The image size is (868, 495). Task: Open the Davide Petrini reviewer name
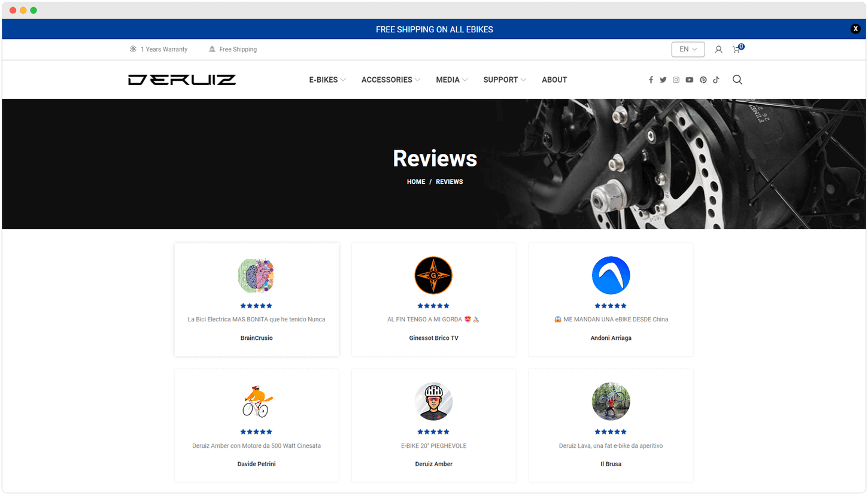click(256, 464)
